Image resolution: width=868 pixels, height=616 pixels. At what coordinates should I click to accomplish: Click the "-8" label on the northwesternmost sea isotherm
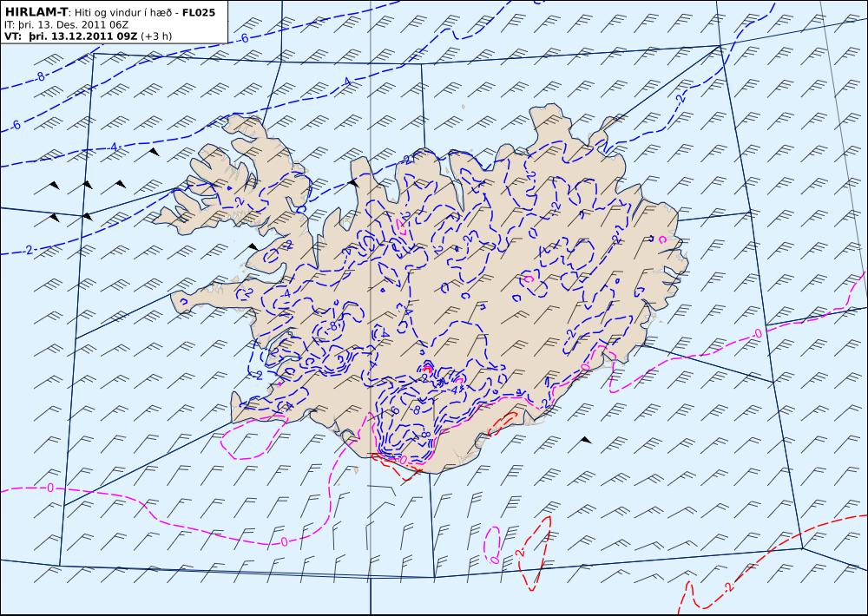pos(40,77)
